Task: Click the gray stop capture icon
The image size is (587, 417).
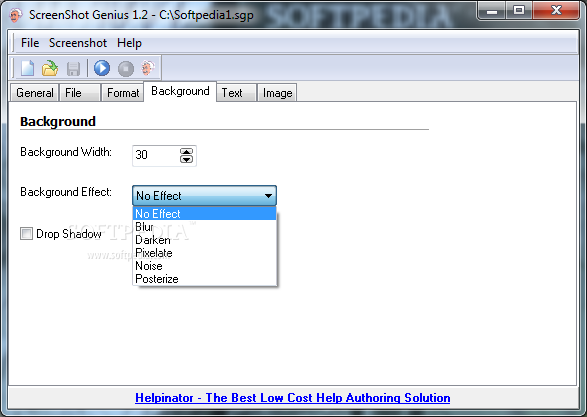Action: click(126, 69)
